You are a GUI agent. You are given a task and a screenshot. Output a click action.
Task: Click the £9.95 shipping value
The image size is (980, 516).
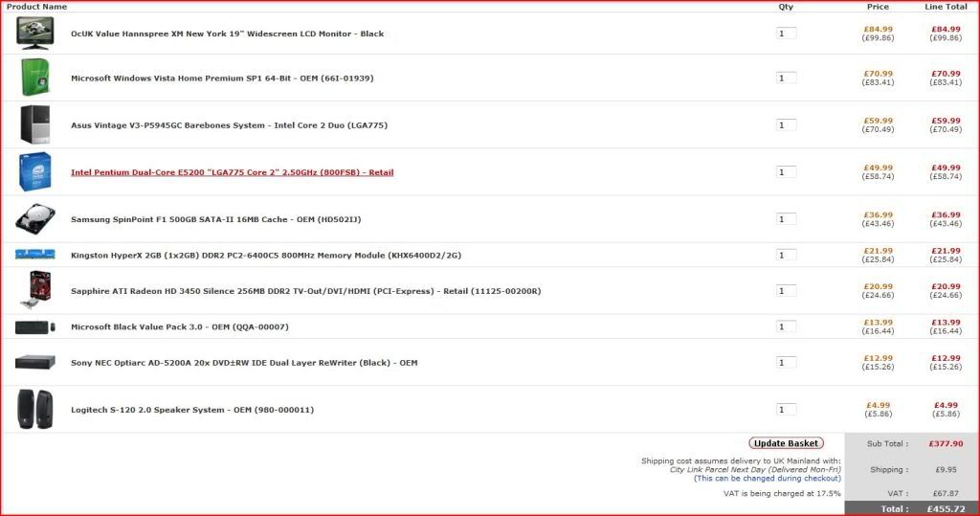(946, 470)
